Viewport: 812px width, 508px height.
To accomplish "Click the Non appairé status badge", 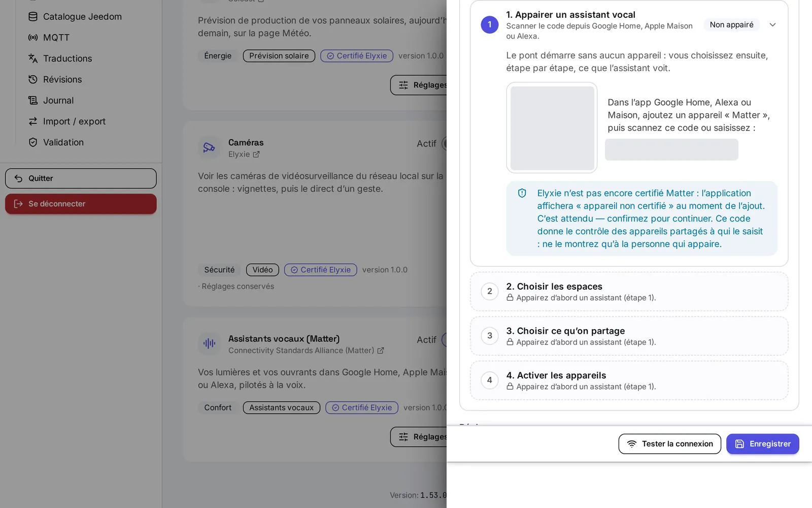I will (x=731, y=25).
